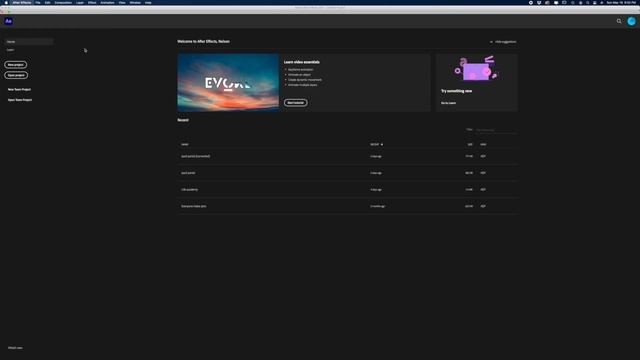Click the After Effects Ae logo
The height and width of the screenshot is (360, 640).
[8, 21]
